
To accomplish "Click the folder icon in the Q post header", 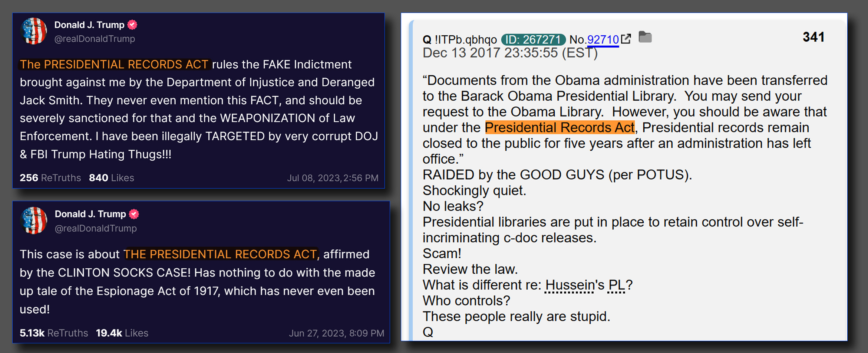I will click(645, 37).
